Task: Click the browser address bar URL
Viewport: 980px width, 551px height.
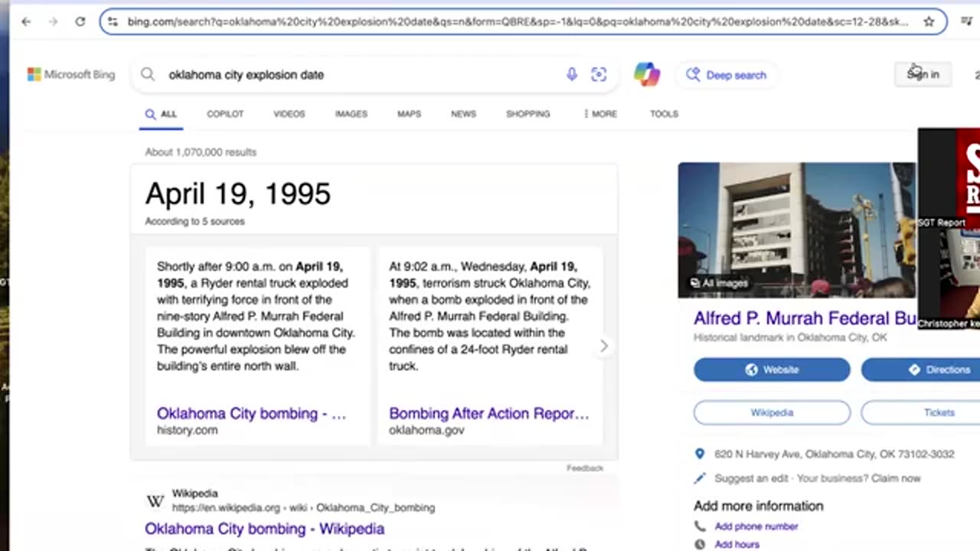Action: [x=518, y=21]
